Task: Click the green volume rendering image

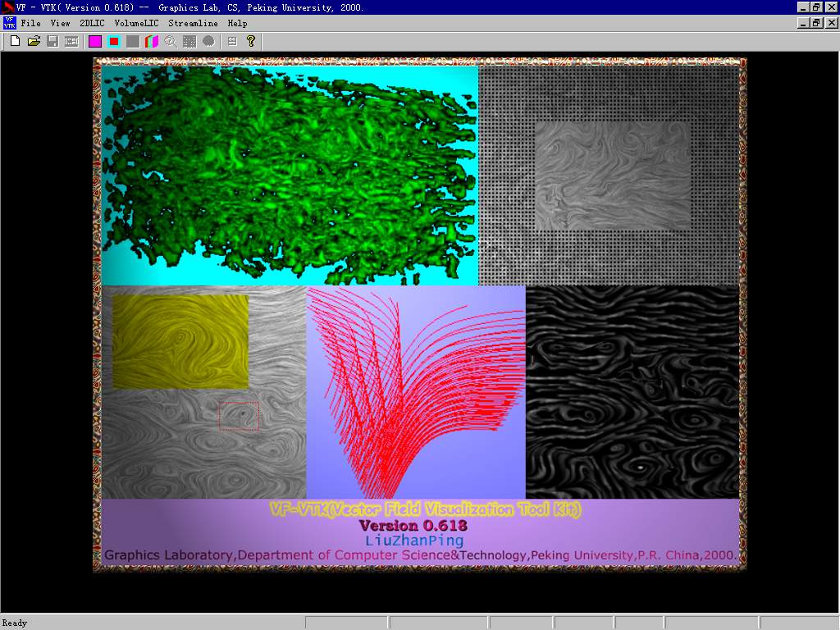Action: click(290, 176)
